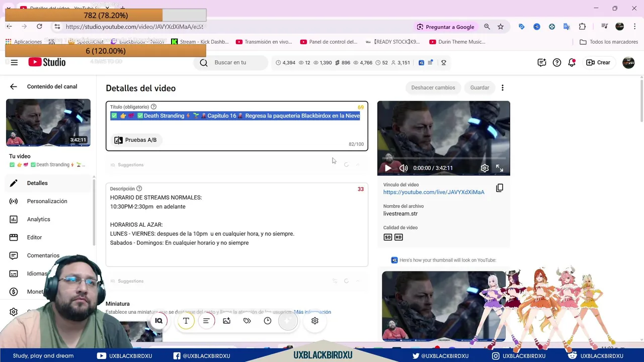Open Comentarios in the sidebar
Screen dimensions: 644x362
pyautogui.click(x=48, y=255)
